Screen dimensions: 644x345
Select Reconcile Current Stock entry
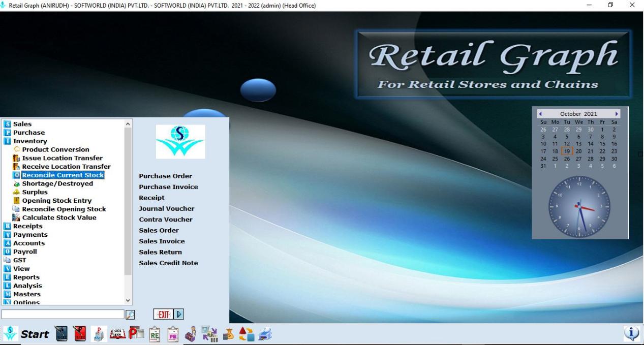pos(63,175)
